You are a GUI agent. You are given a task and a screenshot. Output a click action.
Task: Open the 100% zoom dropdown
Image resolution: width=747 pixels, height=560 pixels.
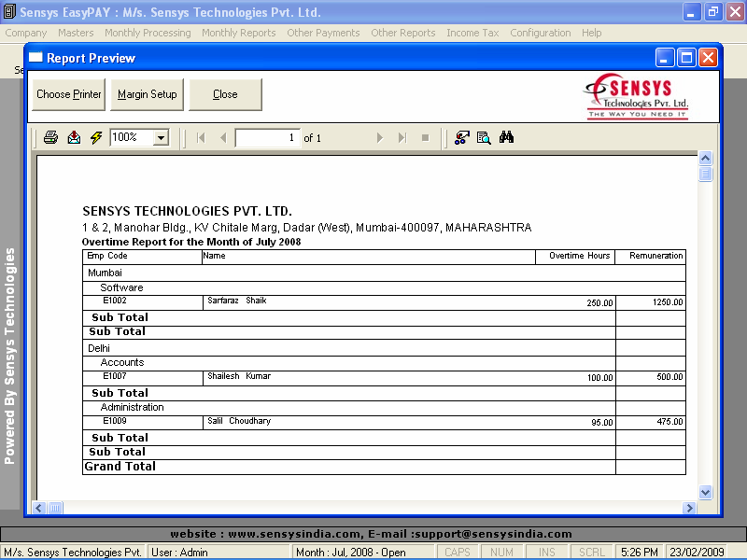[x=161, y=138]
